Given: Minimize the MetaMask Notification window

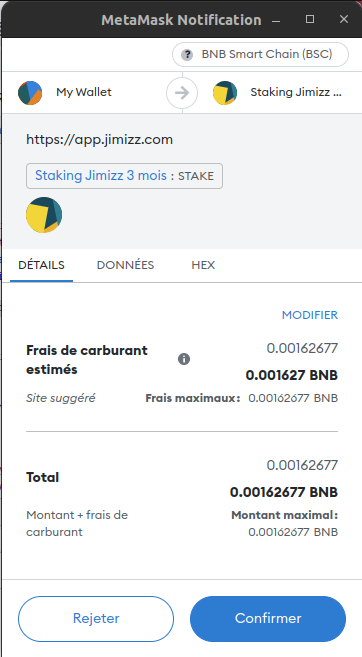Looking at the screenshot, I should (276, 20).
